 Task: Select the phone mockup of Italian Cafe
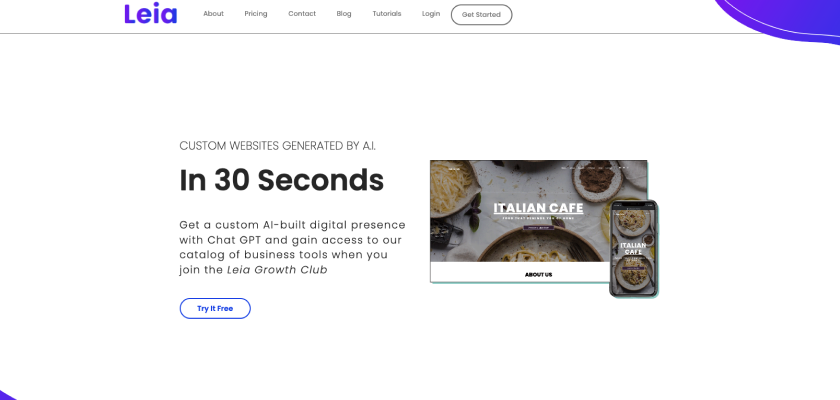pos(633,248)
